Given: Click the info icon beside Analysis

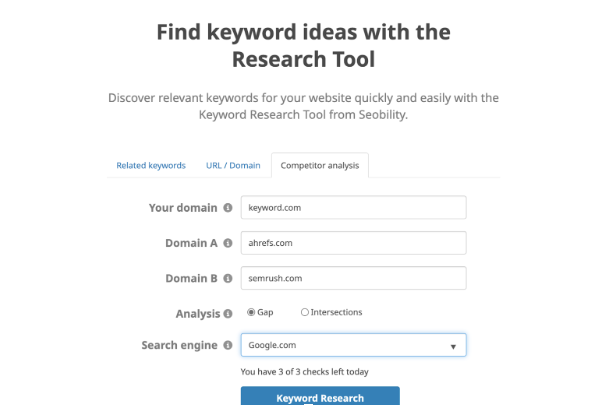Looking at the screenshot, I should [228, 313].
